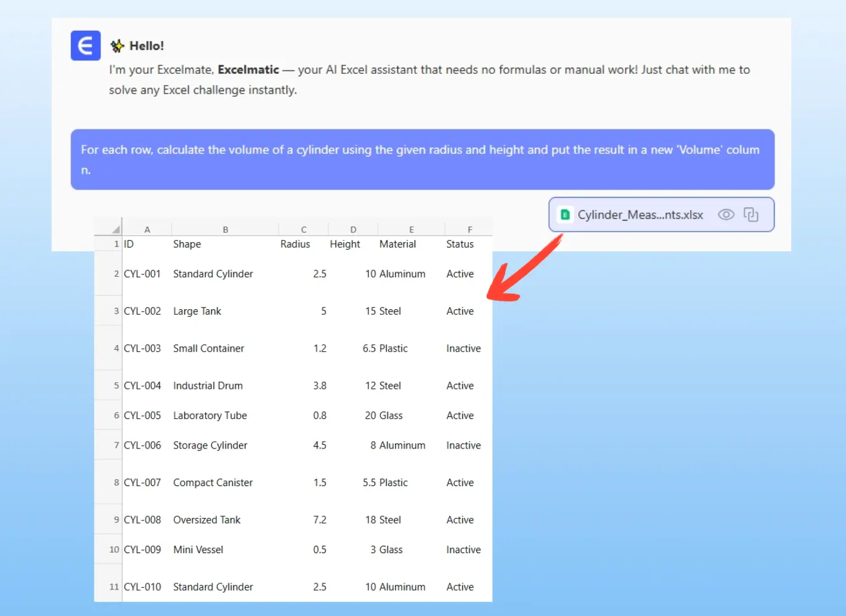Click the select-all corner of the spreadsheet
846x616 pixels.
[115, 229]
